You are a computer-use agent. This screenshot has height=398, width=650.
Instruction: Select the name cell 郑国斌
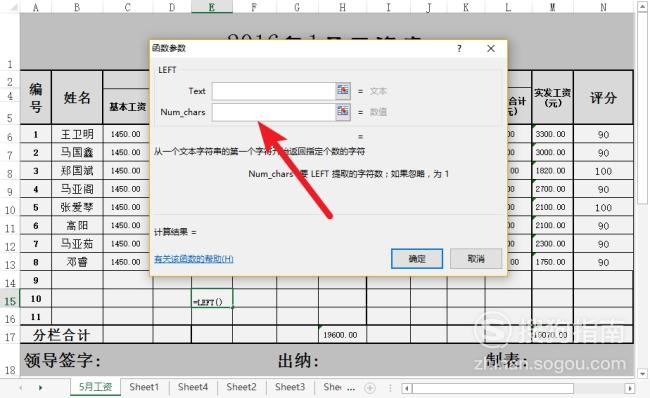77,171
